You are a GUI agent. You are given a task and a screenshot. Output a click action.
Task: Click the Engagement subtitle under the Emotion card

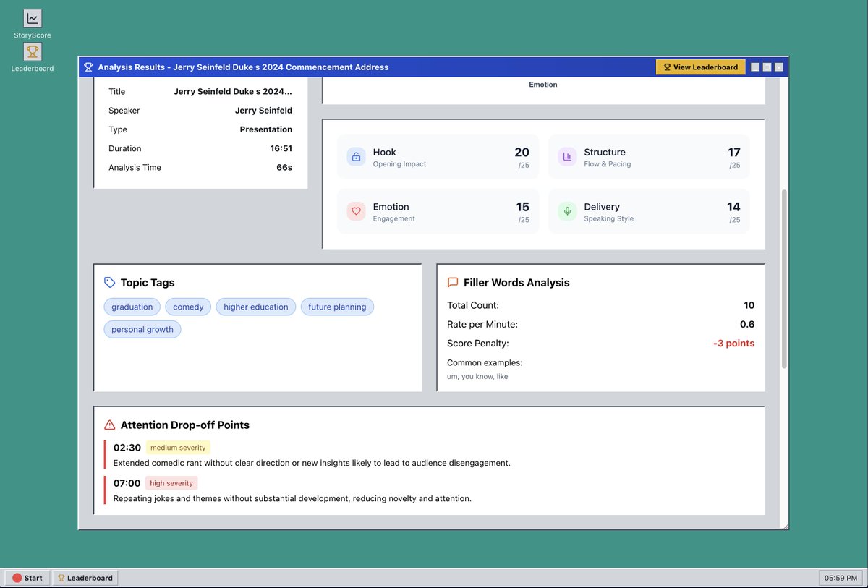point(393,218)
